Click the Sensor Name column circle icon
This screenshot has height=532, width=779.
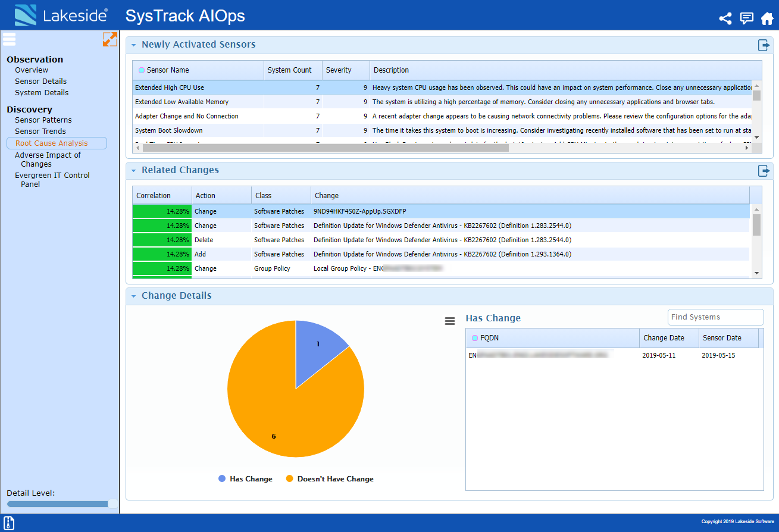142,70
